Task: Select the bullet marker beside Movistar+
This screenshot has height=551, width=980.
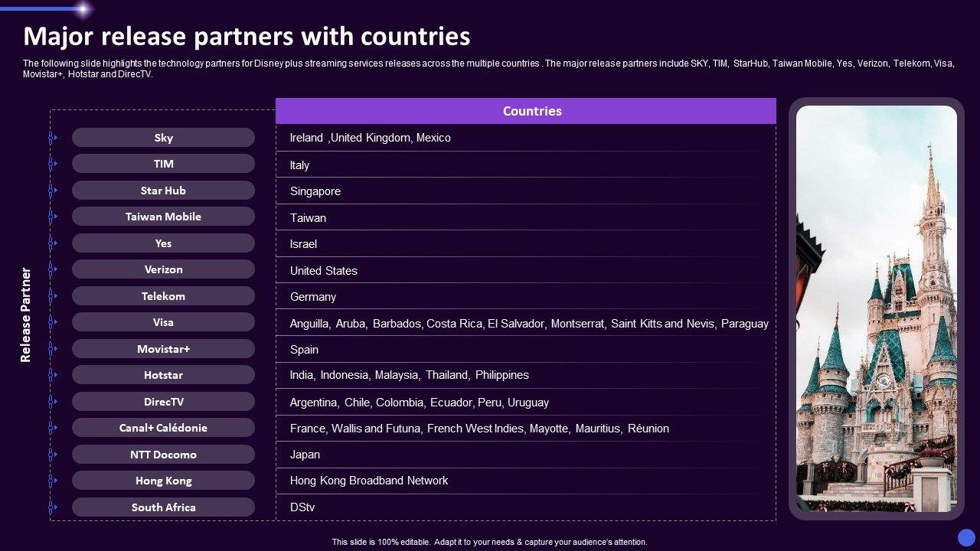Action: click(52, 349)
